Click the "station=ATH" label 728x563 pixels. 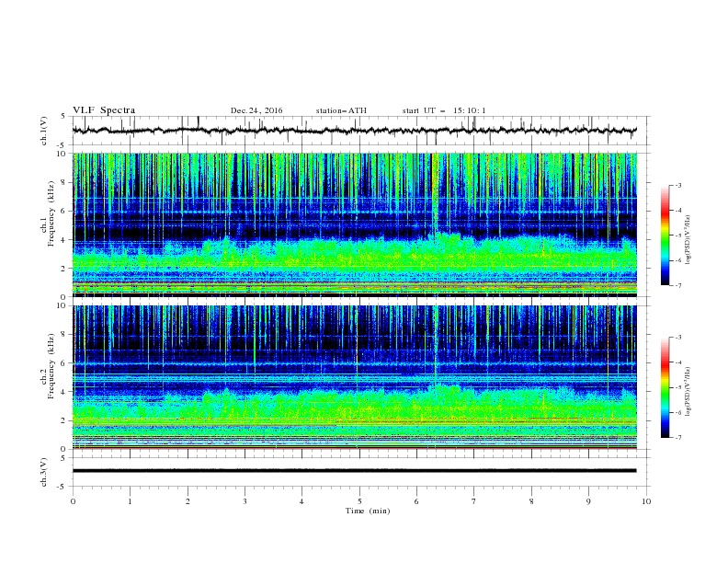click(x=341, y=110)
